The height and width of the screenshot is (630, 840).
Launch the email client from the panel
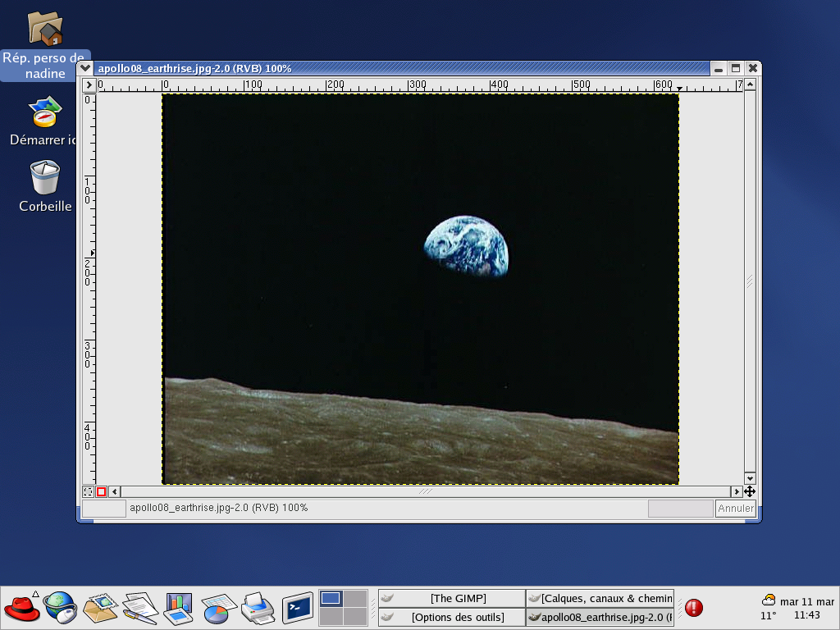tap(99, 608)
